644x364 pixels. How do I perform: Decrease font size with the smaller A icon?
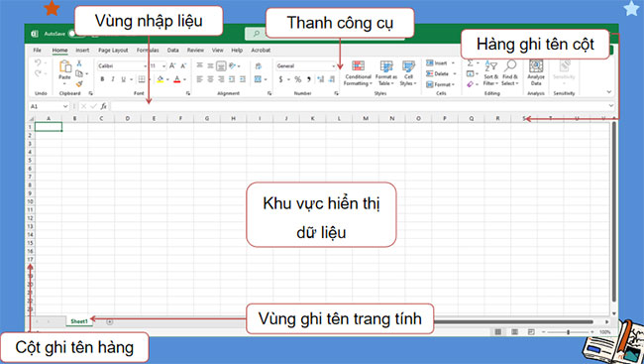(183, 65)
